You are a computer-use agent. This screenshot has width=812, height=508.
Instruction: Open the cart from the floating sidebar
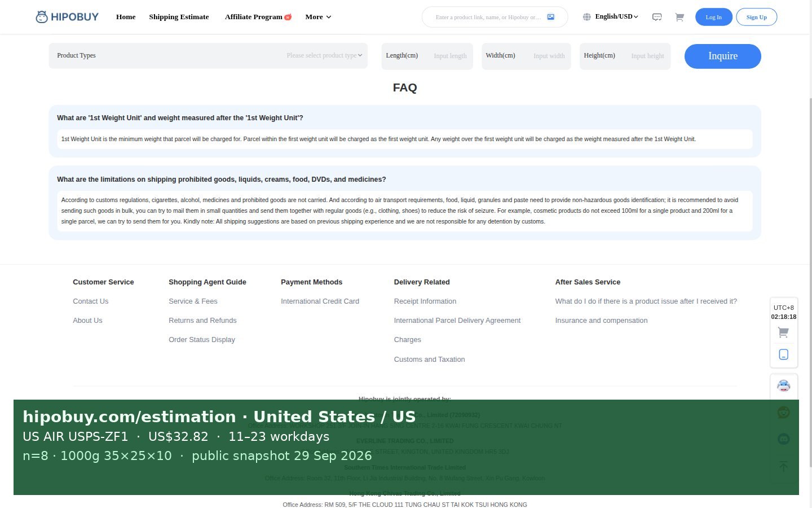pyautogui.click(x=783, y=332)
